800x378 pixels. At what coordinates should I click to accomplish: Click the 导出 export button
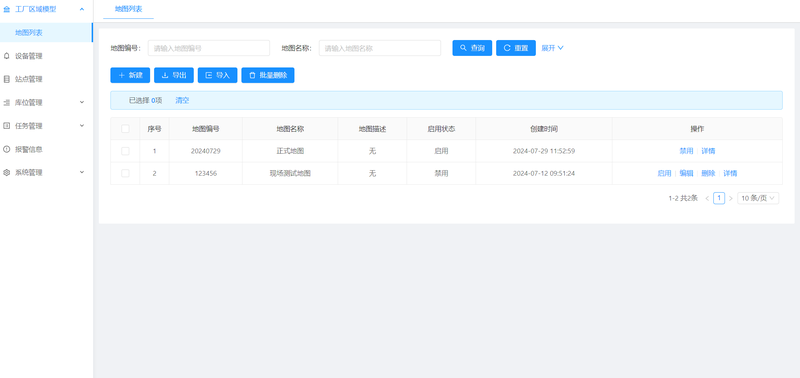174,75
